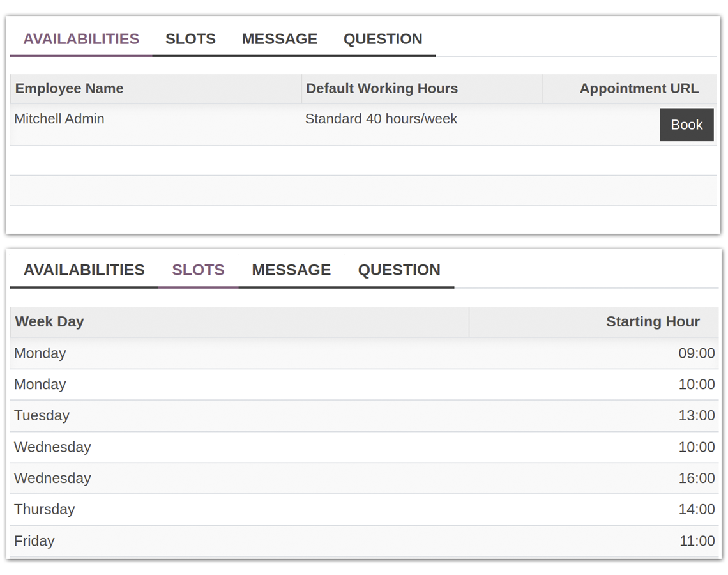Select the Thursday slot row
Image resolution: width=728 pixels, height=575 pixels.
[x=45, y=509]
